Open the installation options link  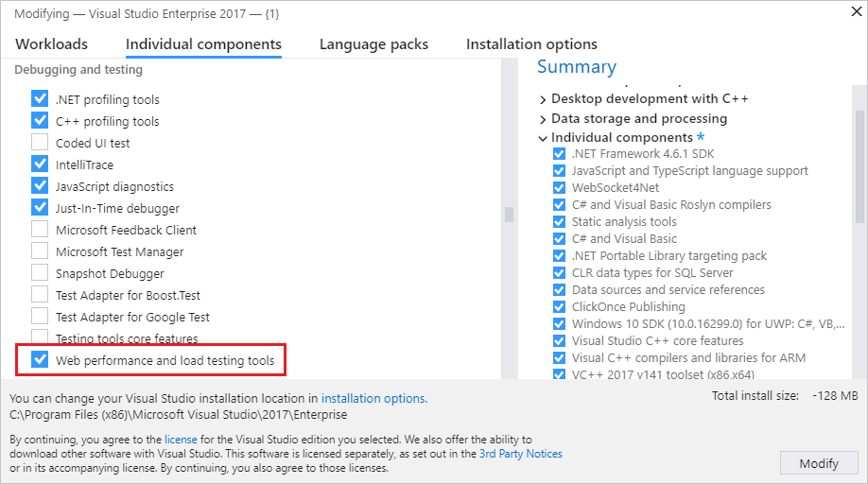tap(373, 399)
